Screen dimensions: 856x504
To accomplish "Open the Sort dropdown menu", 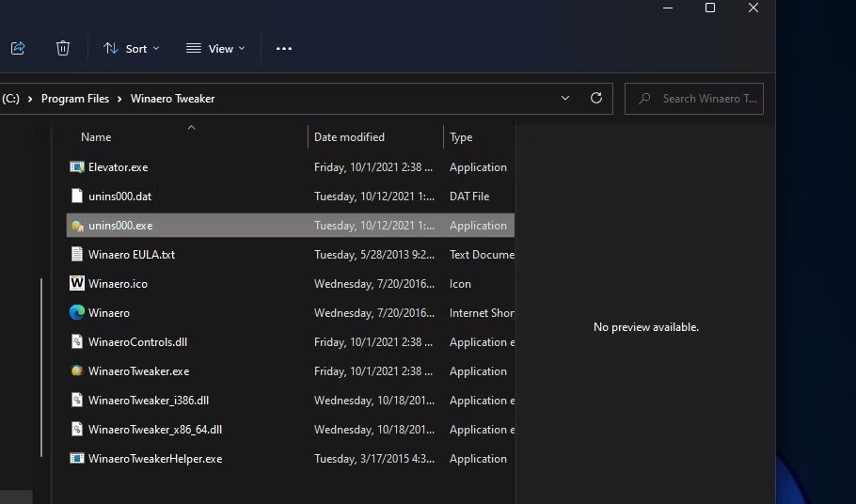I will pos(132,48).
